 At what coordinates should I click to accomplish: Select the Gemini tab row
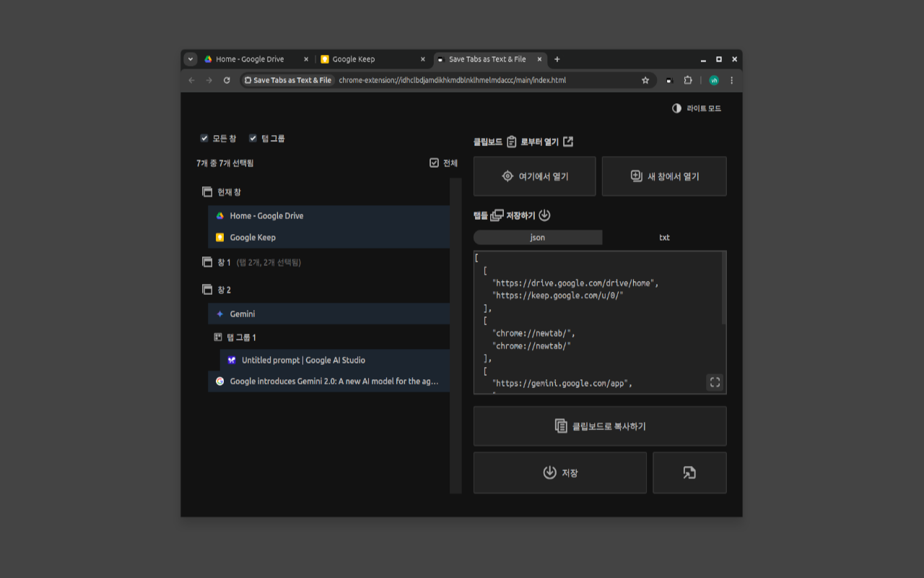click(329, 314)
